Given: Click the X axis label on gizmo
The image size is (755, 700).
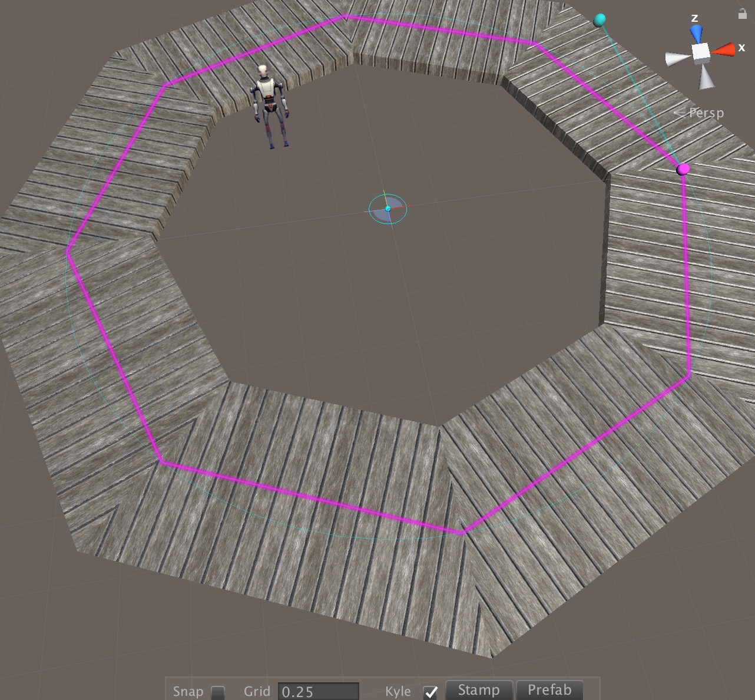Looking at the screenshot, I should [741, 48].
